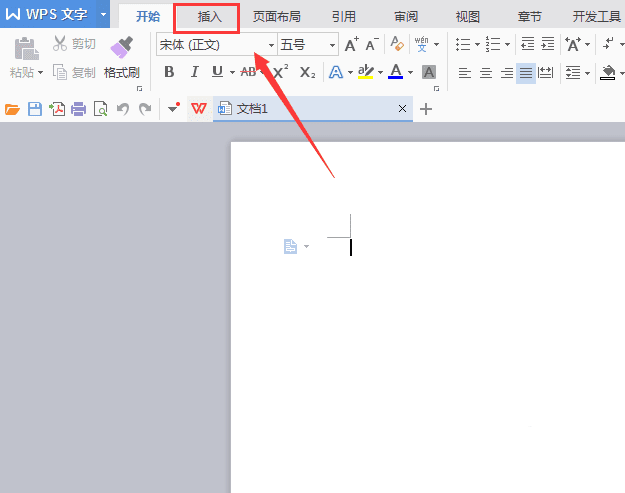
Task: Switch to the 开始 tab
Action: coord(148,17)
